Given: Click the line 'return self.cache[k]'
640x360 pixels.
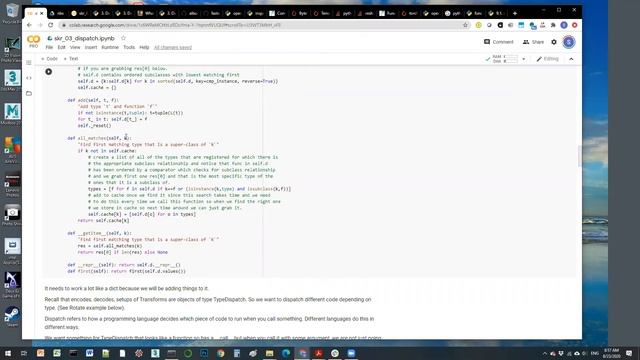Looking at the screenshot, I should 103,220.
